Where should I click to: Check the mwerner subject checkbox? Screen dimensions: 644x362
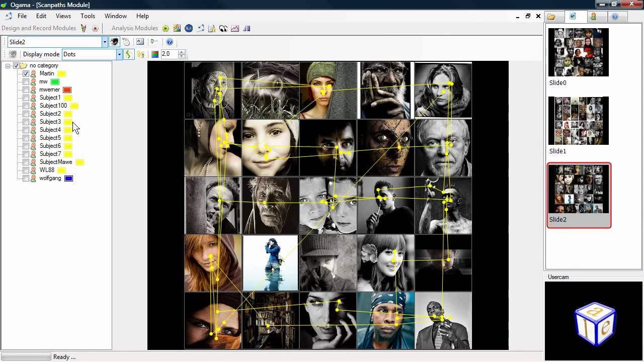click(x=26, y=89)
